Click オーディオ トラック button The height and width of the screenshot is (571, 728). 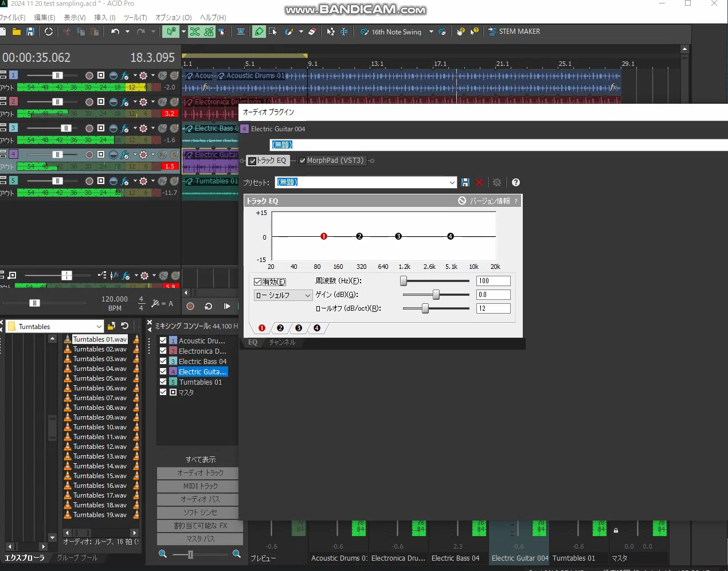(200, 472)
